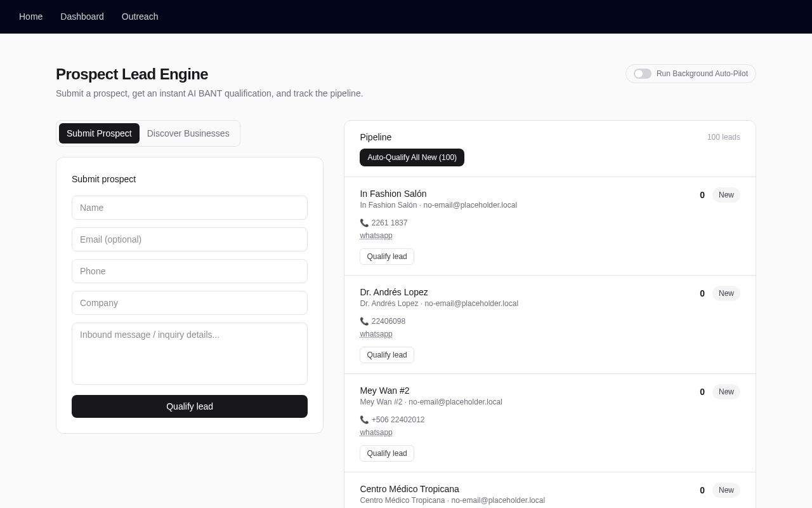Click phone icon beside +506 22402012
This screenshot has width=812, height=508.
click(364, 420)
